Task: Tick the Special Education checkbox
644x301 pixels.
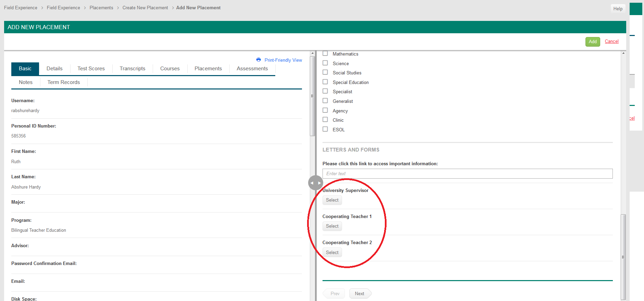Action: point(325,82)
